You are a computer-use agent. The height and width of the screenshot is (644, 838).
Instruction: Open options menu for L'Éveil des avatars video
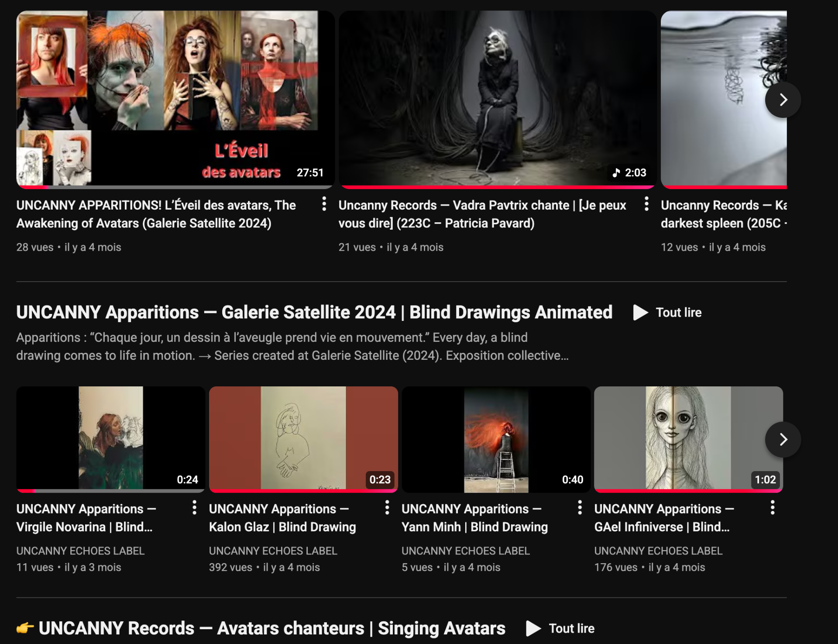[x=324, y=204]
